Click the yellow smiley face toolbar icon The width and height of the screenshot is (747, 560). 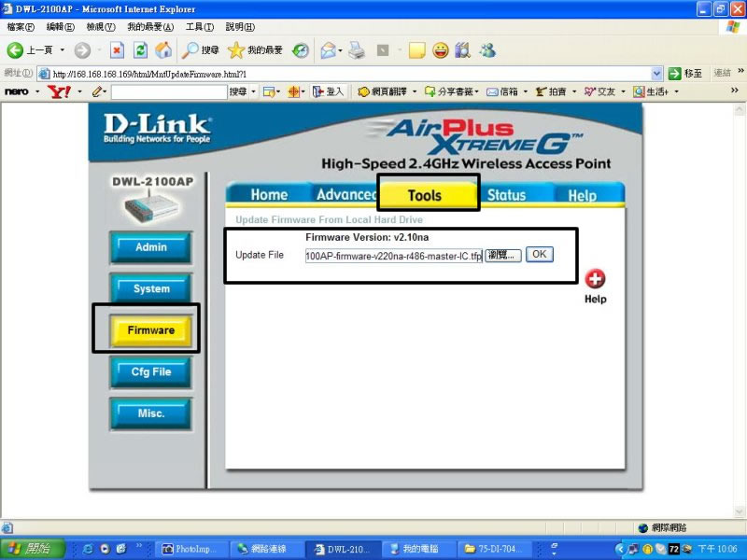440,50
